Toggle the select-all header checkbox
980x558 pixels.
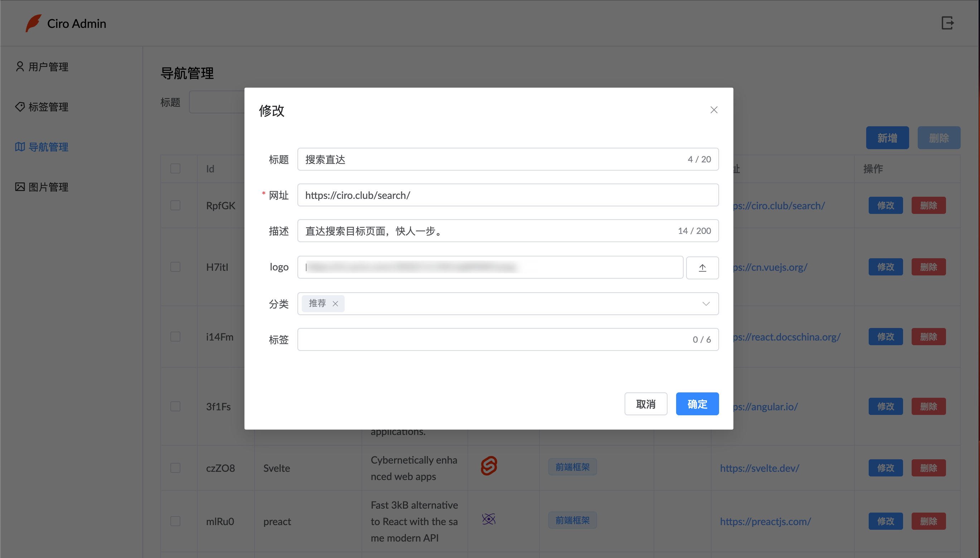(x=175, y=168)
